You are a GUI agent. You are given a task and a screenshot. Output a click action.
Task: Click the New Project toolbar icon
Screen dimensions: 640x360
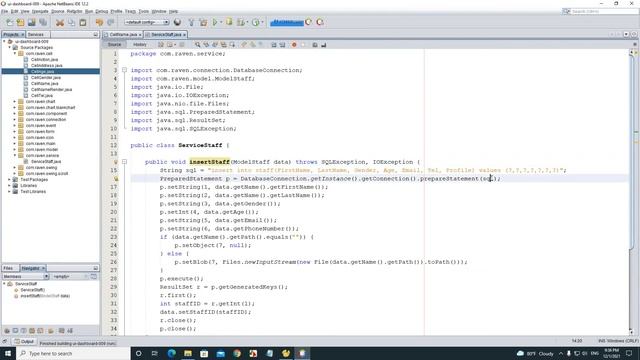point(20,22)
